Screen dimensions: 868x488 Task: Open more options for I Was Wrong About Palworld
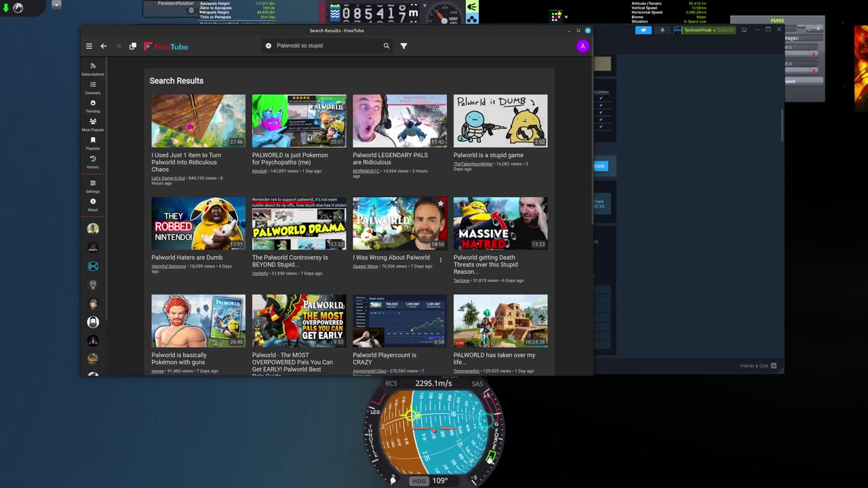pos(441,260)
